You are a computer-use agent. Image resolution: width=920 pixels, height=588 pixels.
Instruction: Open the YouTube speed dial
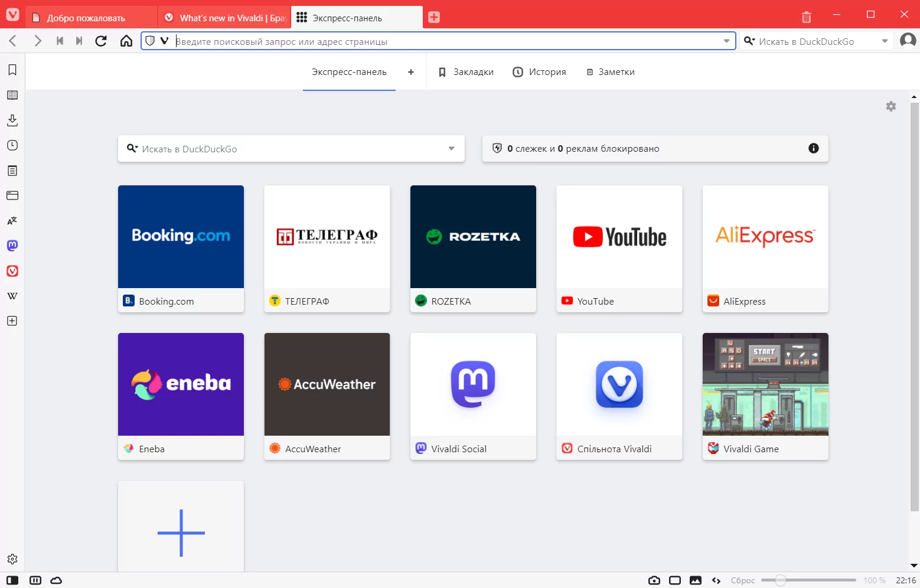point(619,249)
